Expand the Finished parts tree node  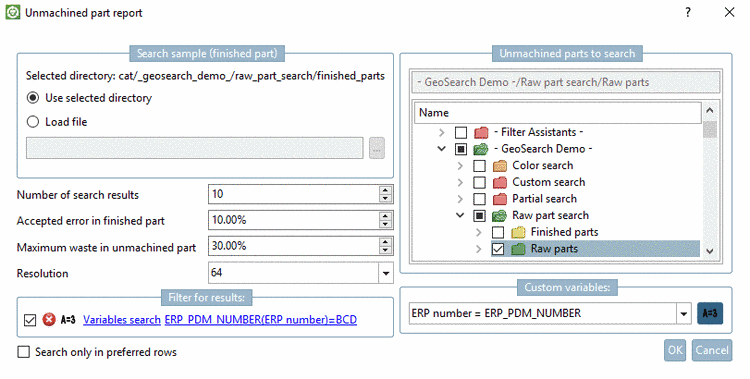[479, 233]
